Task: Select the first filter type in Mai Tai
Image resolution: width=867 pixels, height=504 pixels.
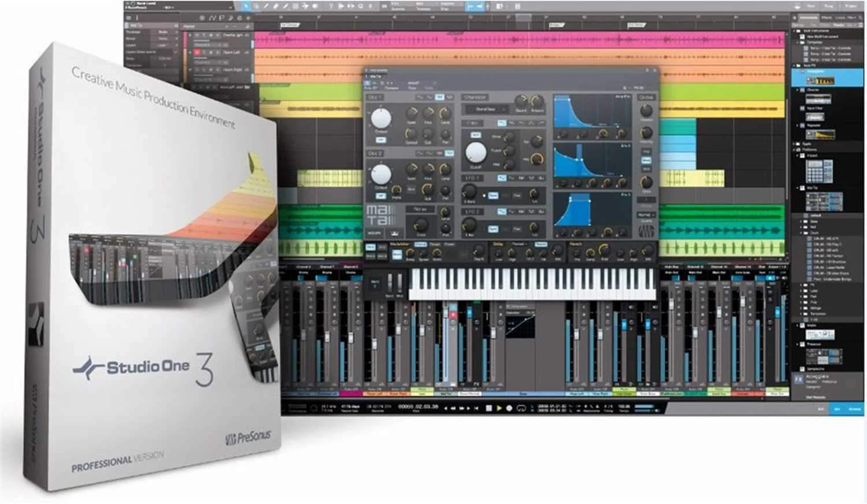Action: (x=502, y=123)
